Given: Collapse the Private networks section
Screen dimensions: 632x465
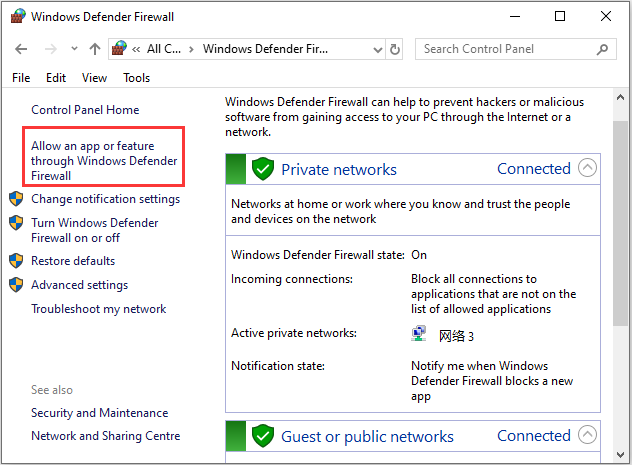Looking at the screenshot, I should (587, 168).
